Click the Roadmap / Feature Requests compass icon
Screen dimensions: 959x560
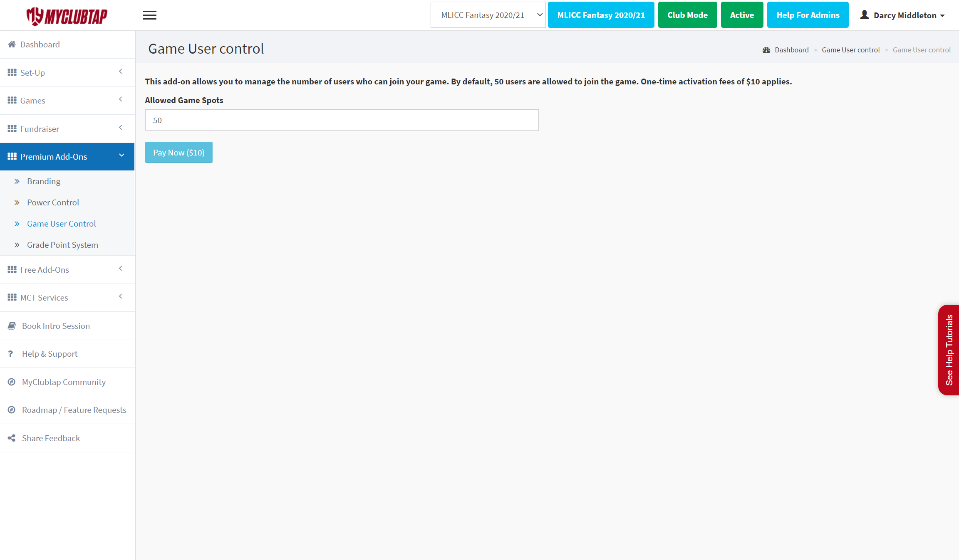click(x=12, y=410)
